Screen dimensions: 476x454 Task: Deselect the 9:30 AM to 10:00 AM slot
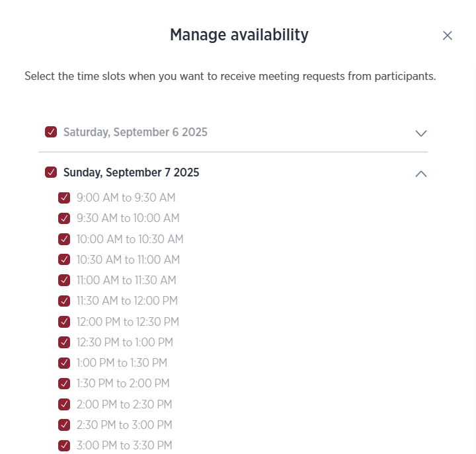[64, 218]
